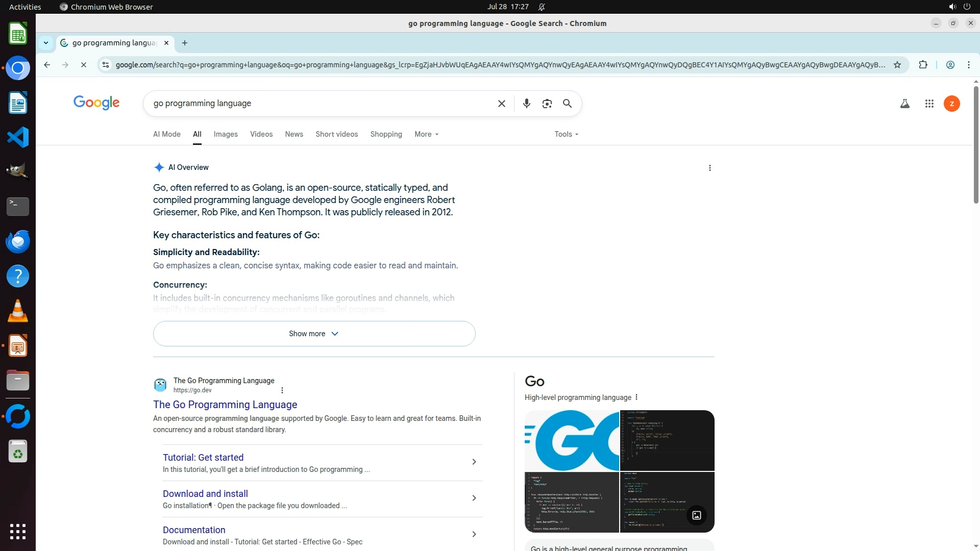Open the Tools dropdown
This screenshot has width=980, height=551.
(566, 134)
